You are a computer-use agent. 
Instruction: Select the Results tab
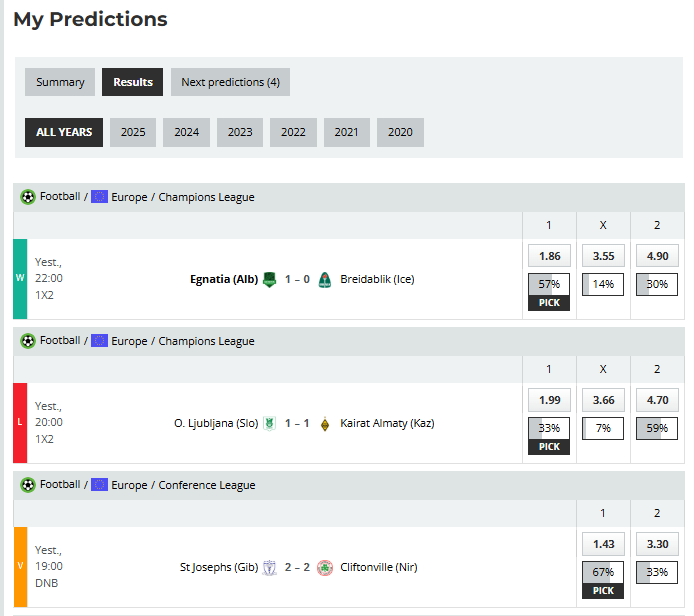[x=133, y=82]
